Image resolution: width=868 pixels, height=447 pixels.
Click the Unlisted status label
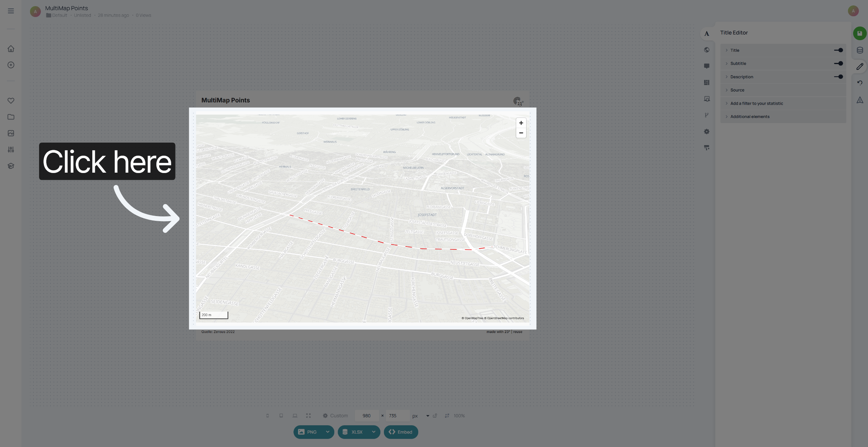(x=82, y=16)
